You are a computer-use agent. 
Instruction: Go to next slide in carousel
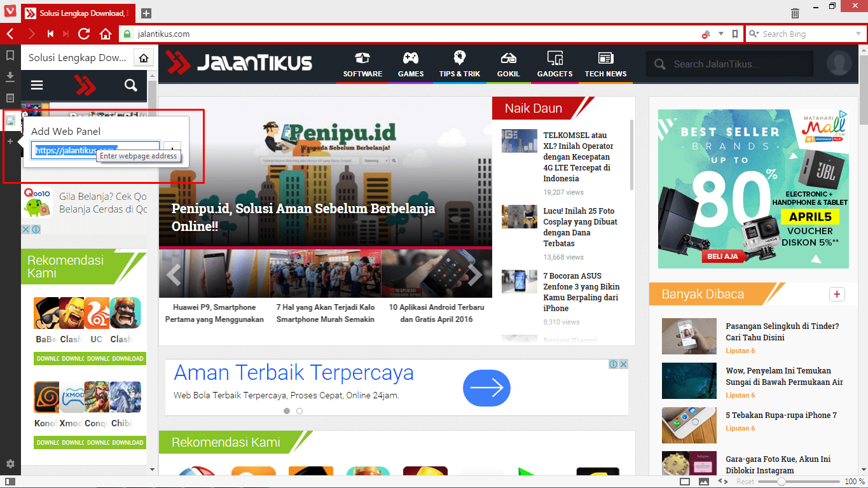tap(474, 274)
